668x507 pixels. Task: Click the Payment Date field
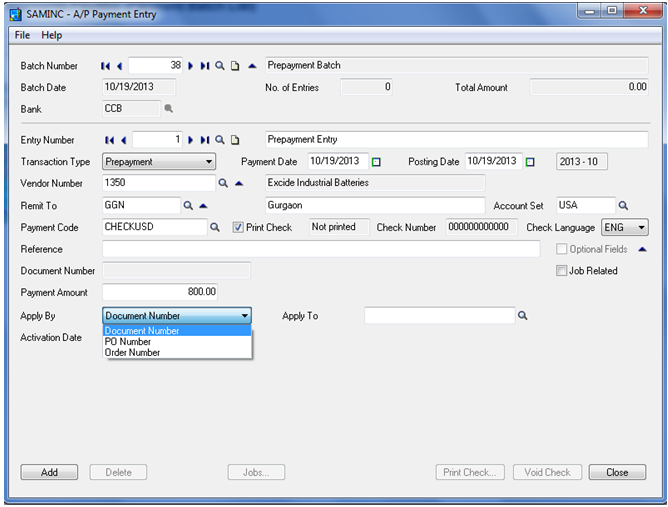point(338,161)
